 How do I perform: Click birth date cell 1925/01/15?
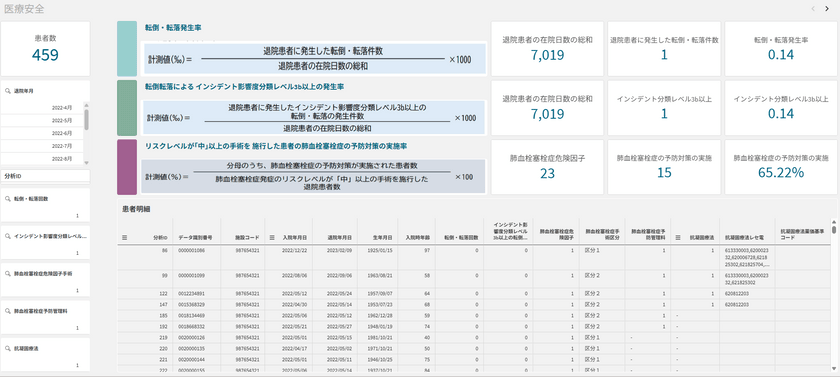coord(380,250)
